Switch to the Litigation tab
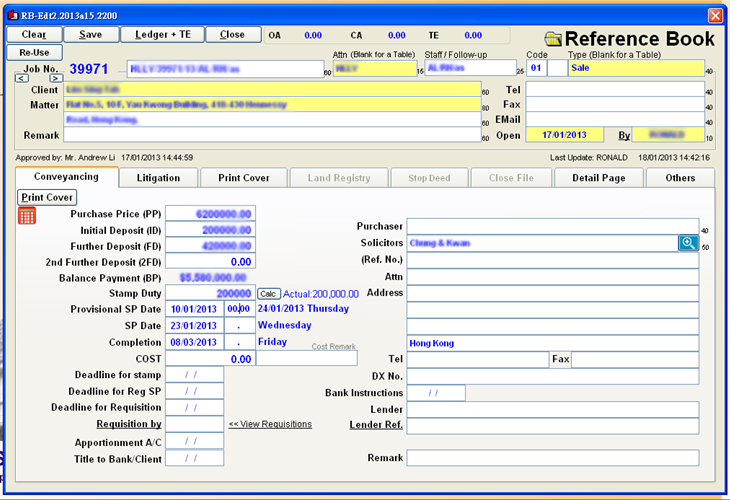The width and height of the screenshot is (730, 500). coord(158,178)
